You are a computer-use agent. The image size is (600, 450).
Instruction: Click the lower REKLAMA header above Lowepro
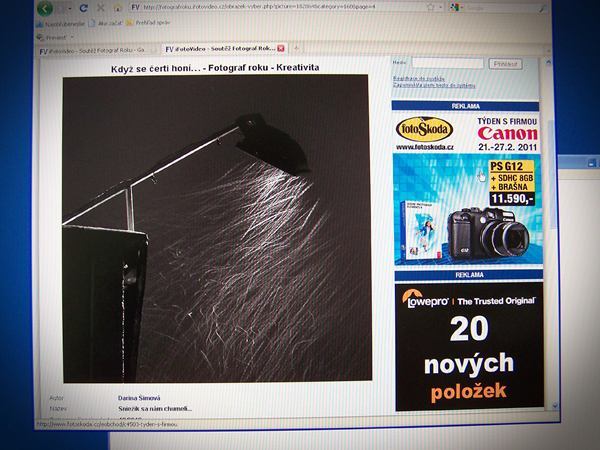coord(469,275)
